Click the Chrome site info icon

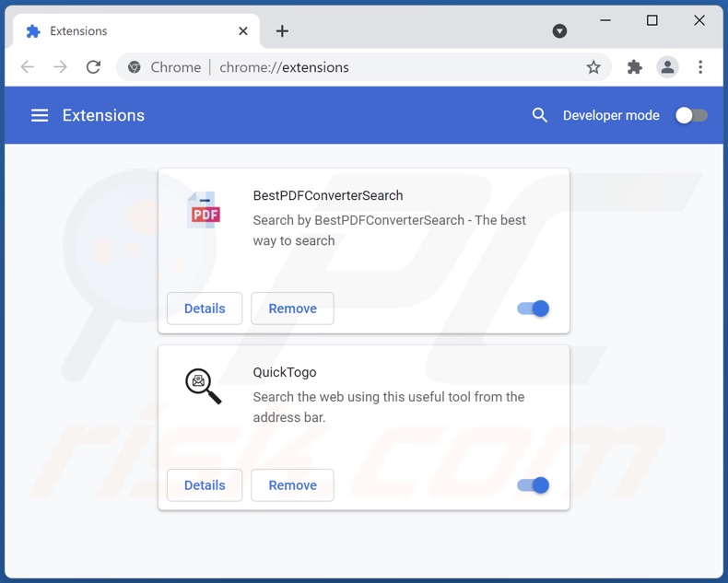(135, 67)
